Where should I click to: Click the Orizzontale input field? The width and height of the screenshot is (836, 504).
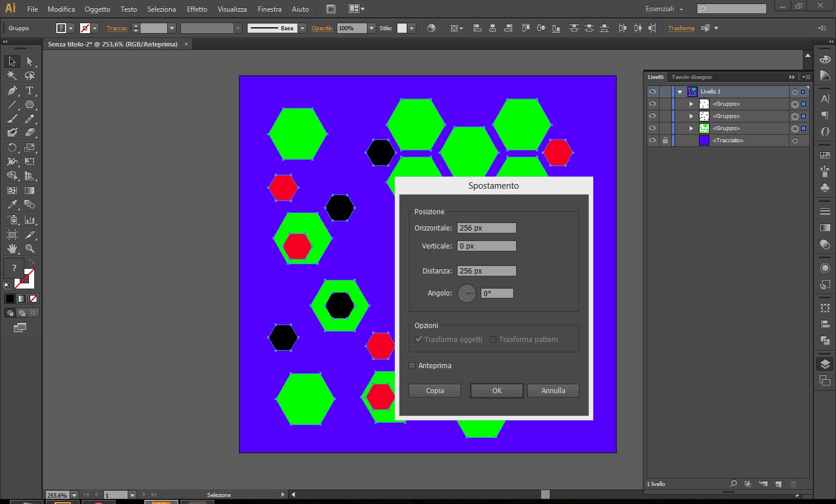[x=487, y=228]
